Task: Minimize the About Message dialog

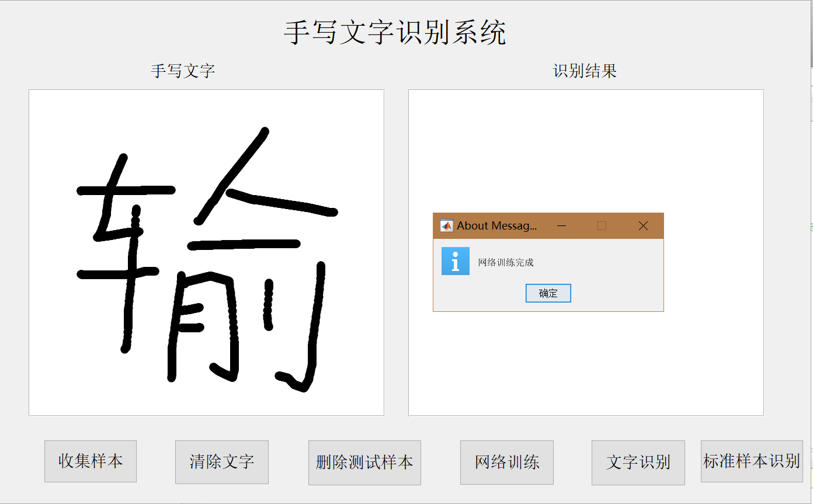Action: click(561, 225)
